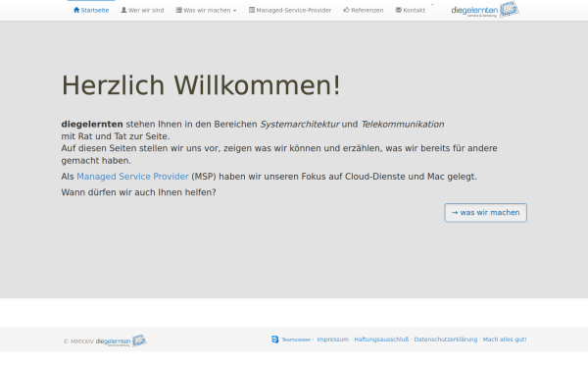This screenshot has width=588, height=368.
Task: Click the 'Mach alles gut!' footer link
Action: point(505,340)
